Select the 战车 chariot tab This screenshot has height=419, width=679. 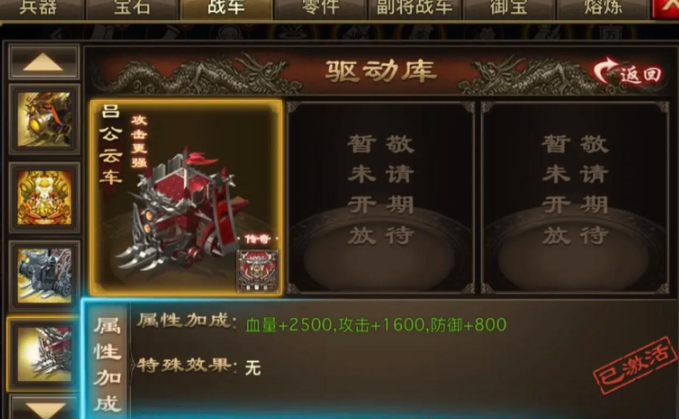pos(226,9)
